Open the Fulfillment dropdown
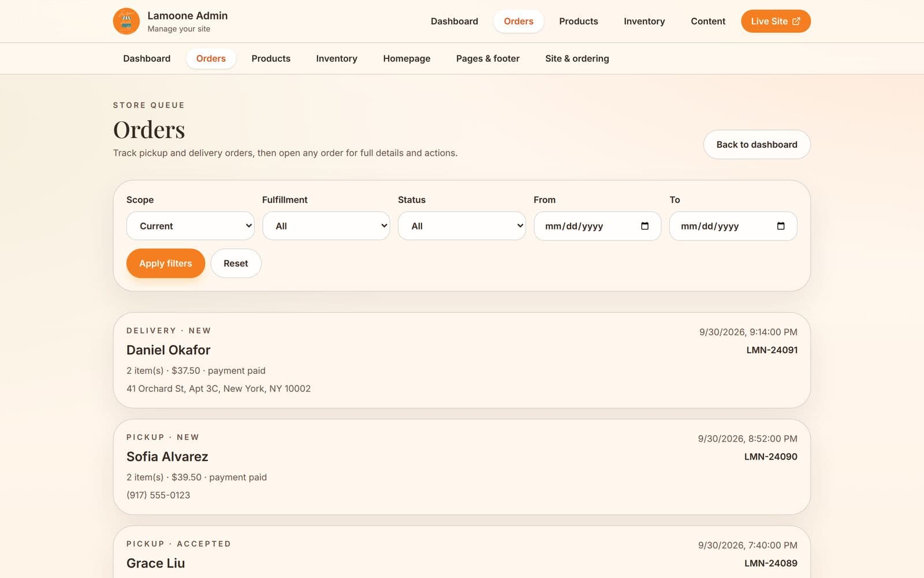Screen dimensions: 924x578 coord(326,226)
